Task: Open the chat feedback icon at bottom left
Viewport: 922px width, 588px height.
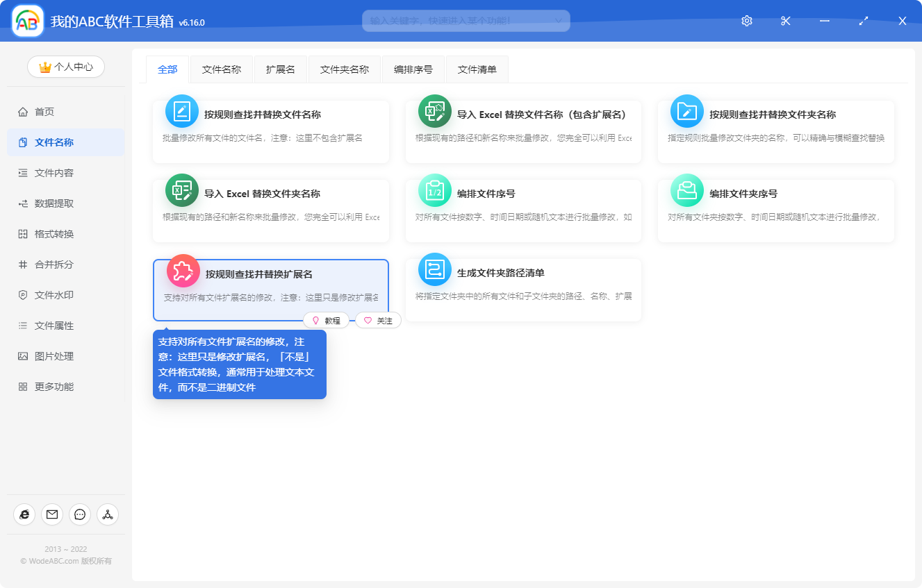Action: (79, 514)
